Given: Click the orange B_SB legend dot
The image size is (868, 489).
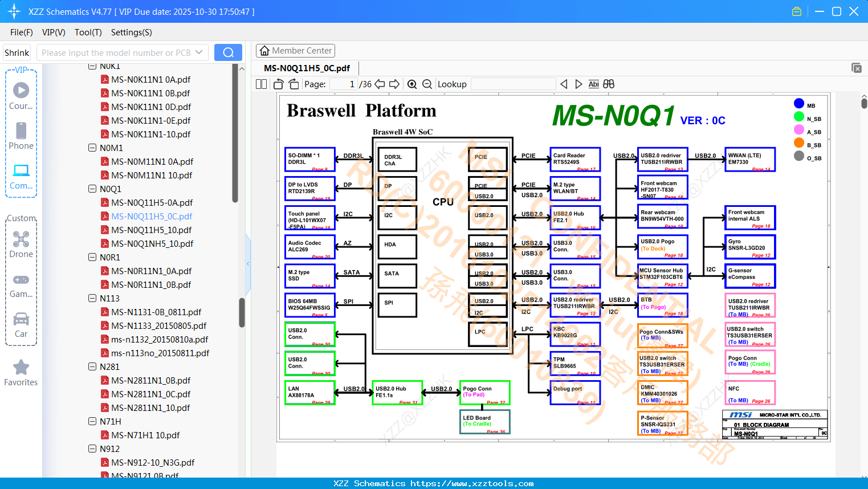Looking at the screenshot, I should 799,143.
